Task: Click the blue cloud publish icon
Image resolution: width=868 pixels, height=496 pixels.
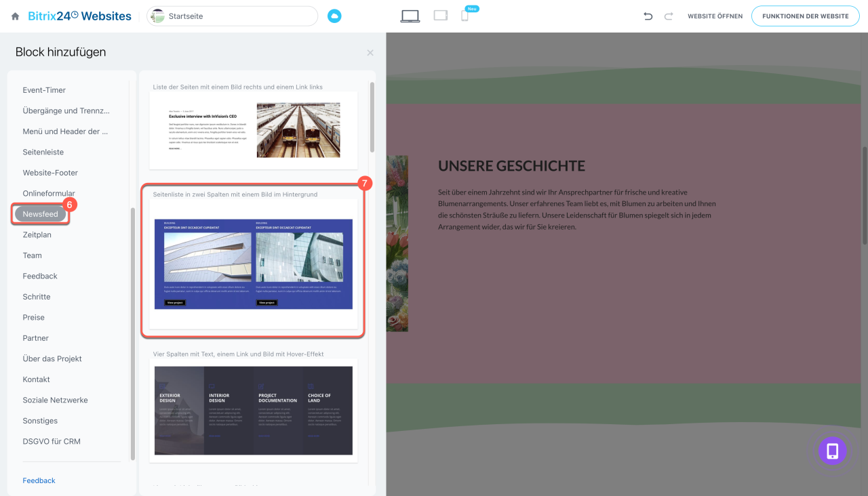Action: click(x=334, y=16)
